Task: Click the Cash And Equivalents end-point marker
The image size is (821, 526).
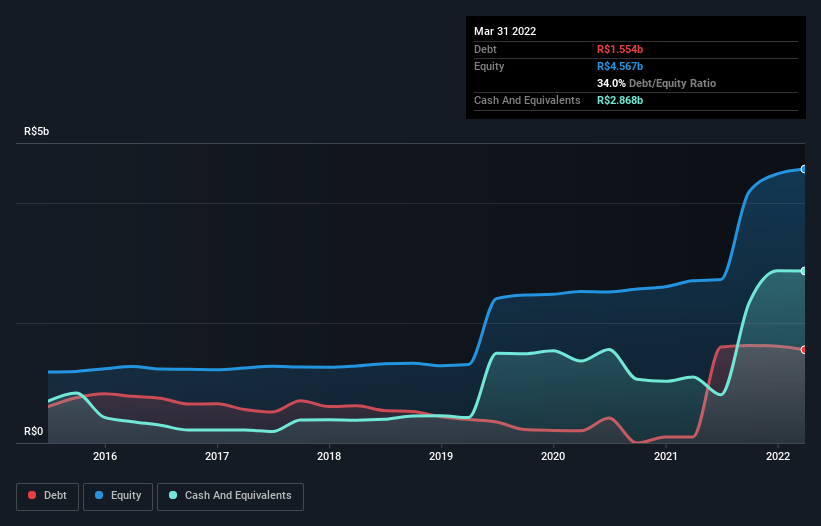Action: (804, 271)
